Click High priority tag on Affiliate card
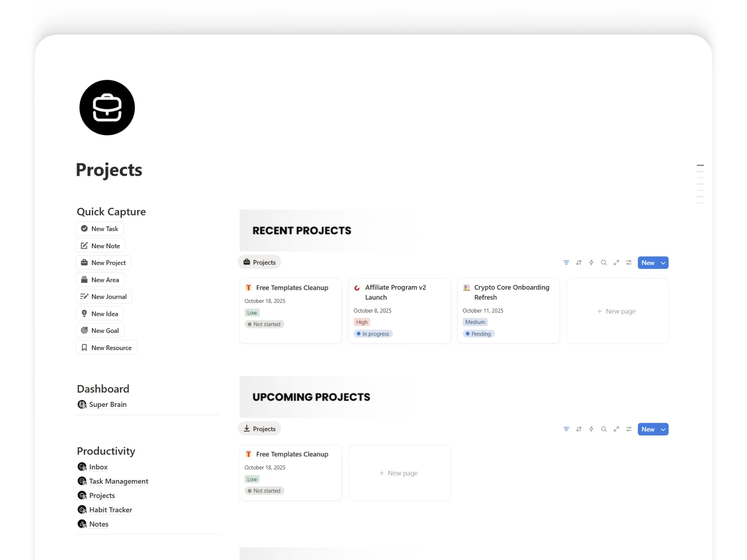This screenshot has height=560, width=747. coord(362,322)
